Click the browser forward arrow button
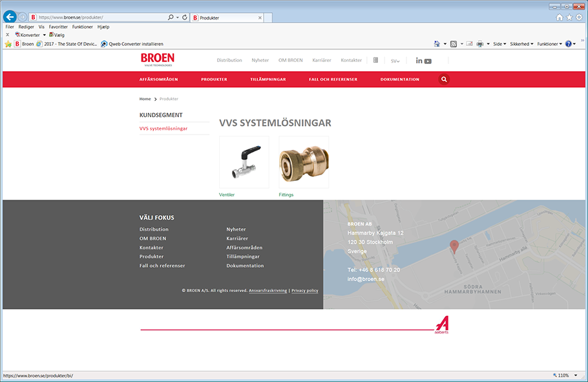 point(23,17)
